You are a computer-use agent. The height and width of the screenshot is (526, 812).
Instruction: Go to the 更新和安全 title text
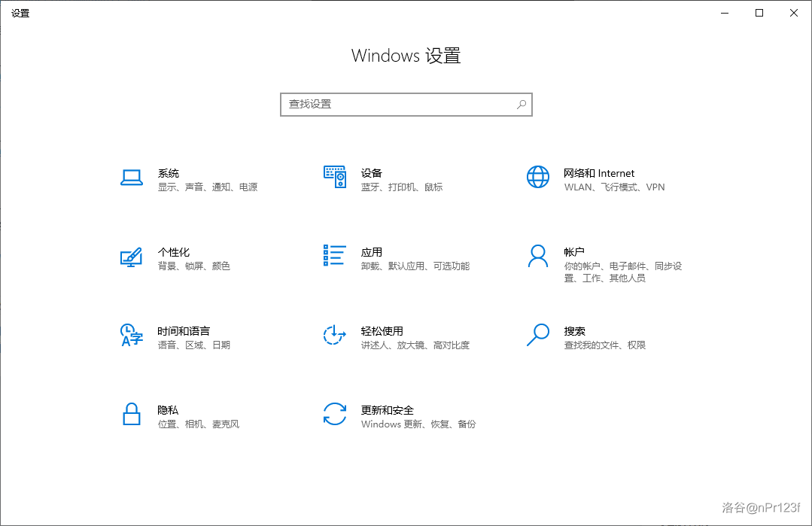pyautogui.click(x=387, y=410)
